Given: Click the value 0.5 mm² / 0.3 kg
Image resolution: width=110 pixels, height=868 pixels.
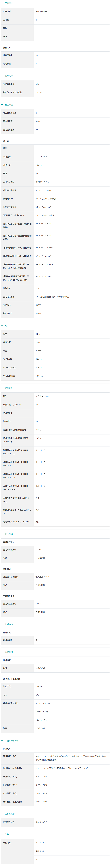Looking at the screenshot, I should tap(43, 703).
